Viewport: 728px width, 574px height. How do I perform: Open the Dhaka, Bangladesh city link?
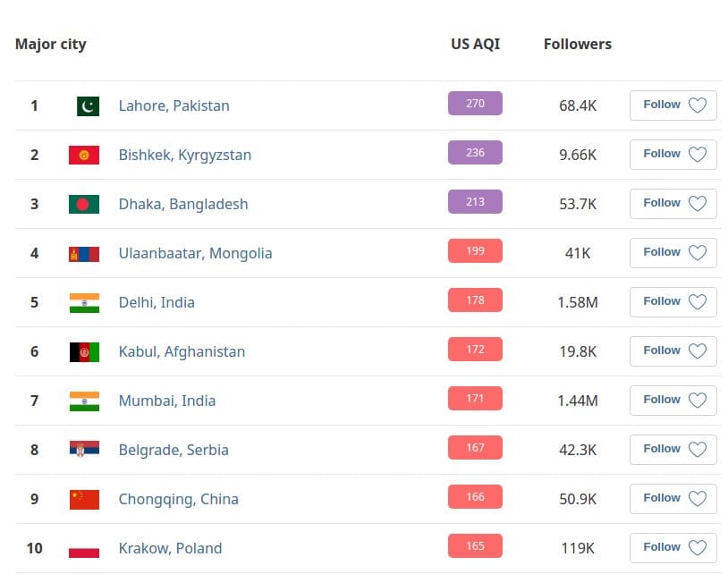click(183, 204)
